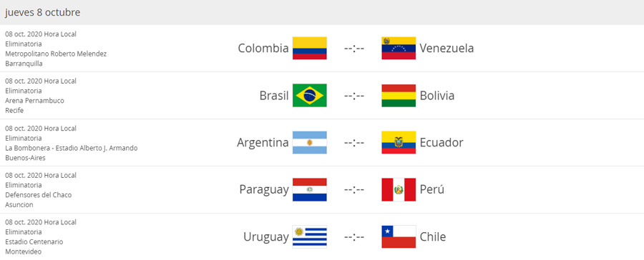The width and height of the screenshot is (644, 260).
Task: Click the Chile team name
Action: point(433,237)
